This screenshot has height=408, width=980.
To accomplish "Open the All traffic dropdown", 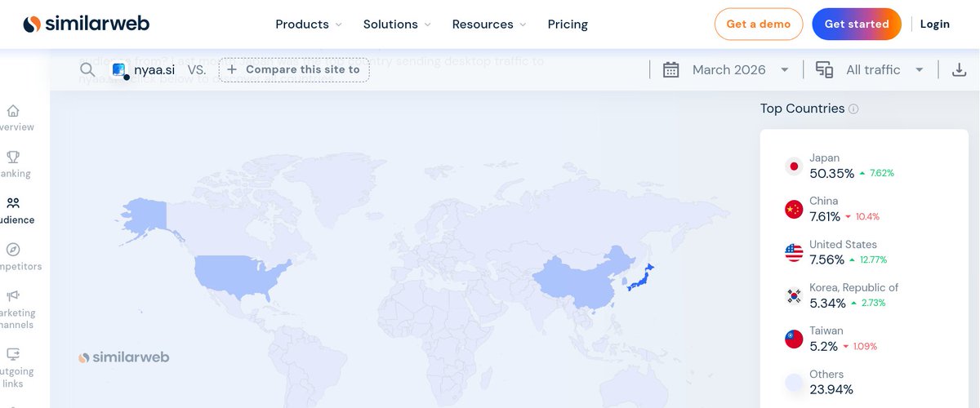I will [x=884, y=69].
